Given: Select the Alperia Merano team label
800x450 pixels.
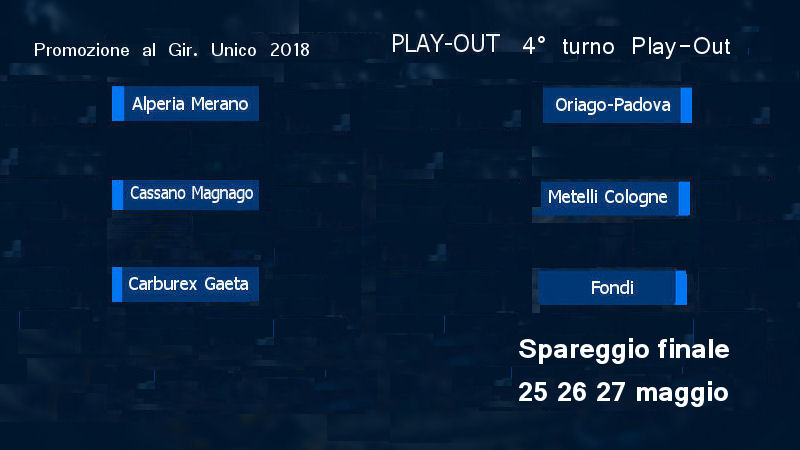Looking at the screenshot, I should pyautogui.click(x=190, y=104).
